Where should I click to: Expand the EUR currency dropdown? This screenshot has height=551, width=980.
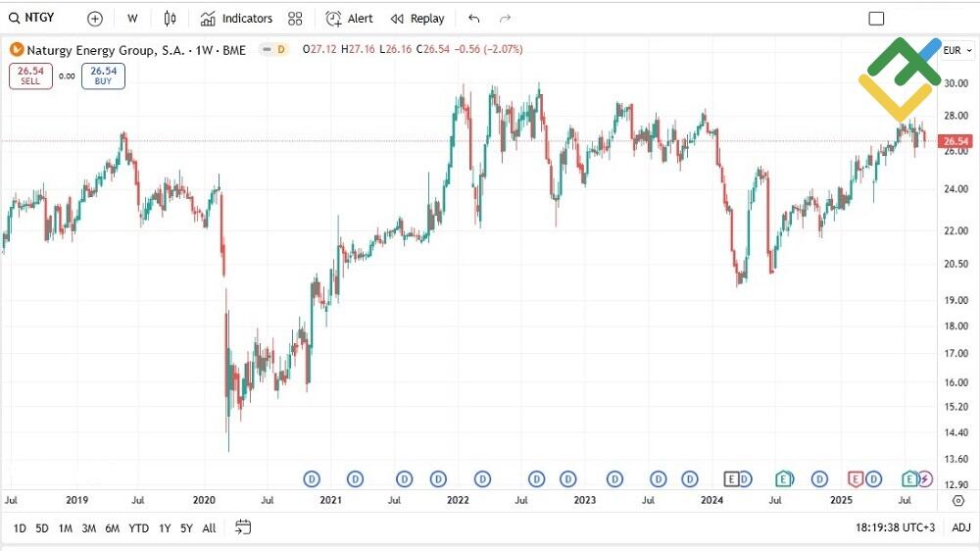click(x=955, y=50)
